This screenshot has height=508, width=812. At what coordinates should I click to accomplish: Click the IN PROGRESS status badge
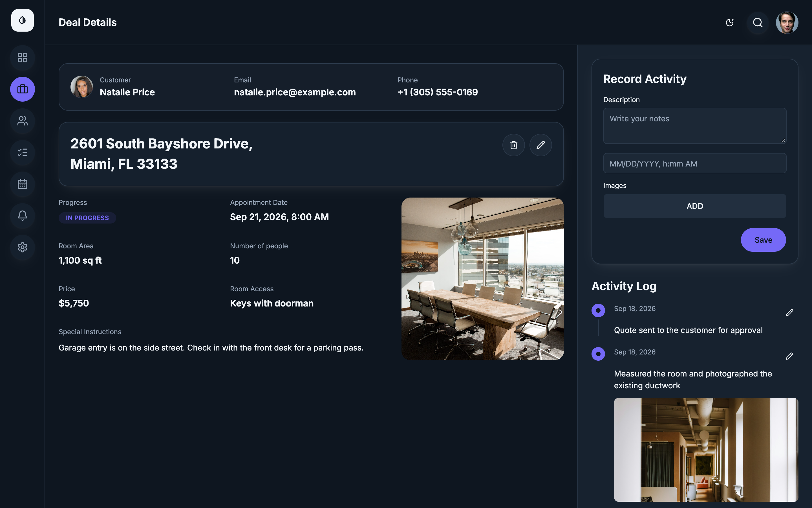pos(87,218)
